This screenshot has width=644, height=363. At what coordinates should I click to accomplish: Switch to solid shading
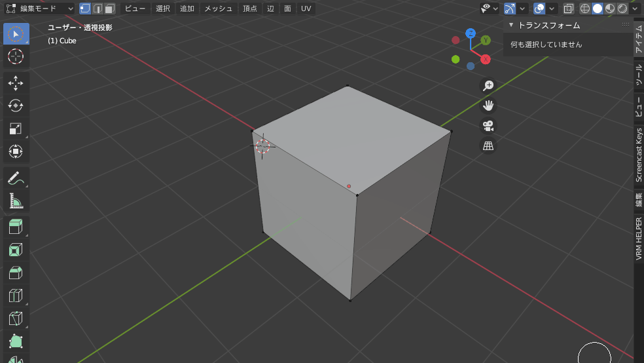pyautogui.click(x=597, y=9)
